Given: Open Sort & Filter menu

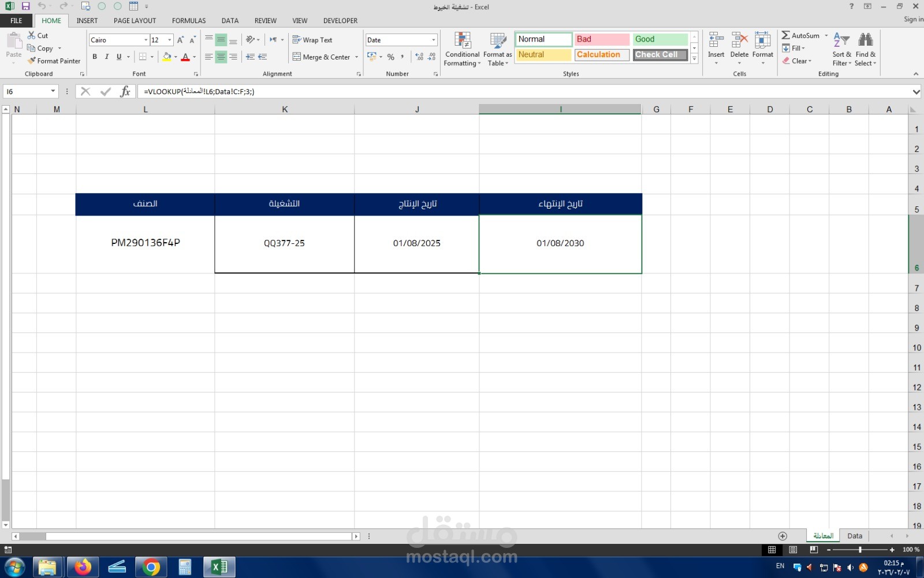Looking at the screenshot, I should [x=841, y=50].
